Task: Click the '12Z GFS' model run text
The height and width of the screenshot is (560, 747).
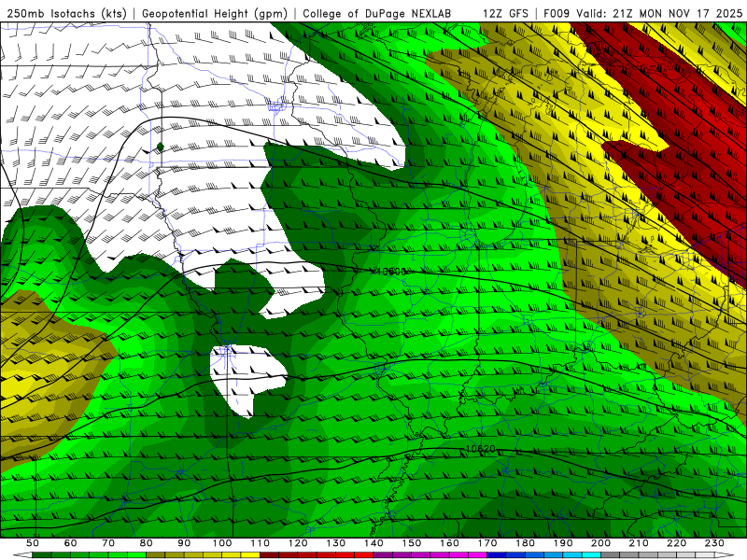Action: click(x=505, y=13)
